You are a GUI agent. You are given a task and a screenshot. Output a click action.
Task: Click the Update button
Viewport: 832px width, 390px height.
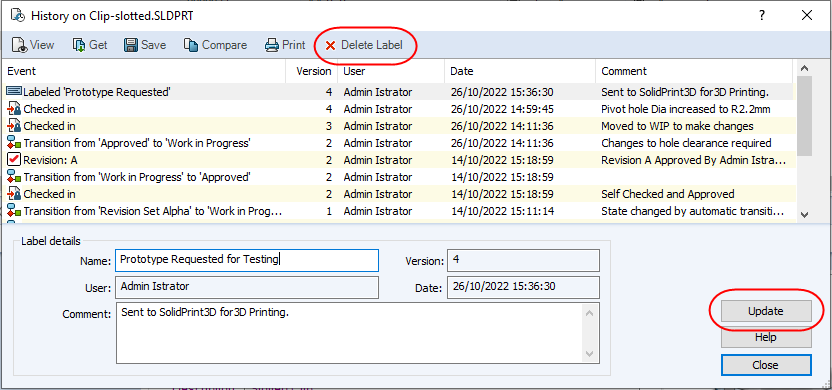tap(766, 311)
